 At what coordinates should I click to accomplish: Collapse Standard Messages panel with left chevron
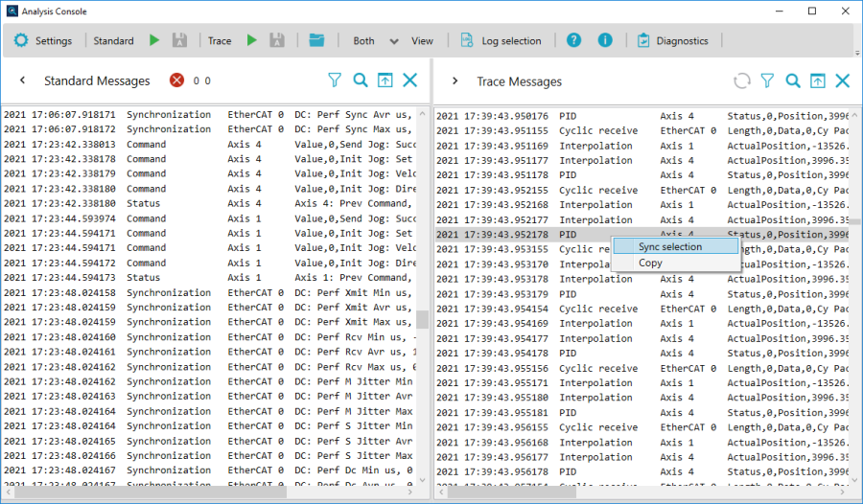[22, 81]
